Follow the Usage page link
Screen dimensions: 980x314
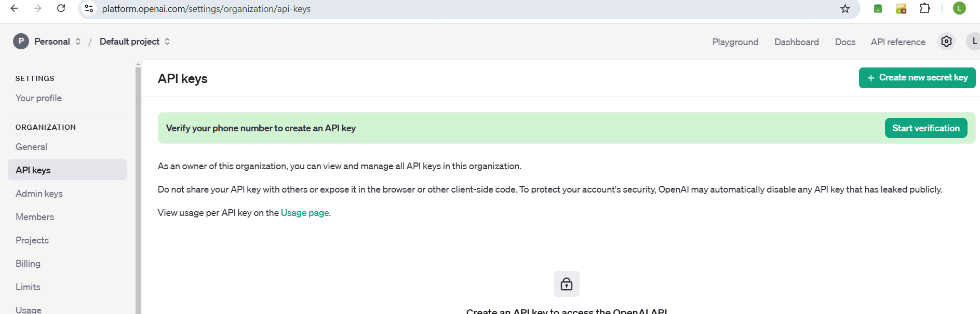tap(304, 213)
